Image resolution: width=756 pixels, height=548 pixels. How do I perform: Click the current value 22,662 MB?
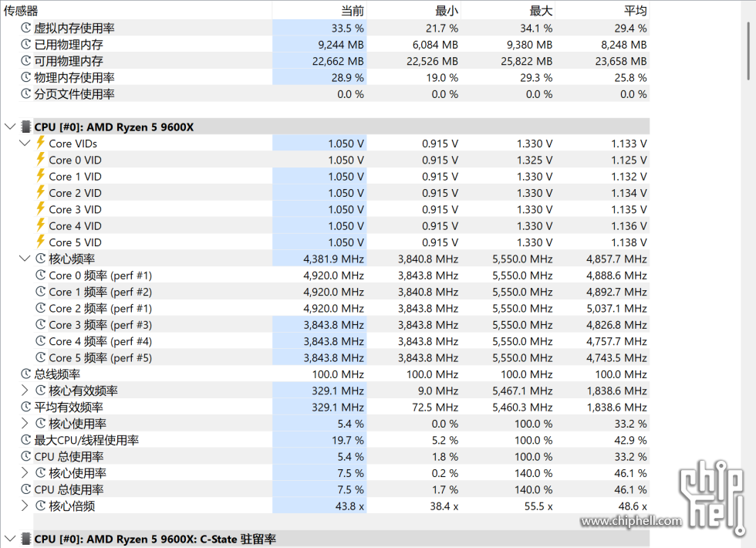(338, 61)
